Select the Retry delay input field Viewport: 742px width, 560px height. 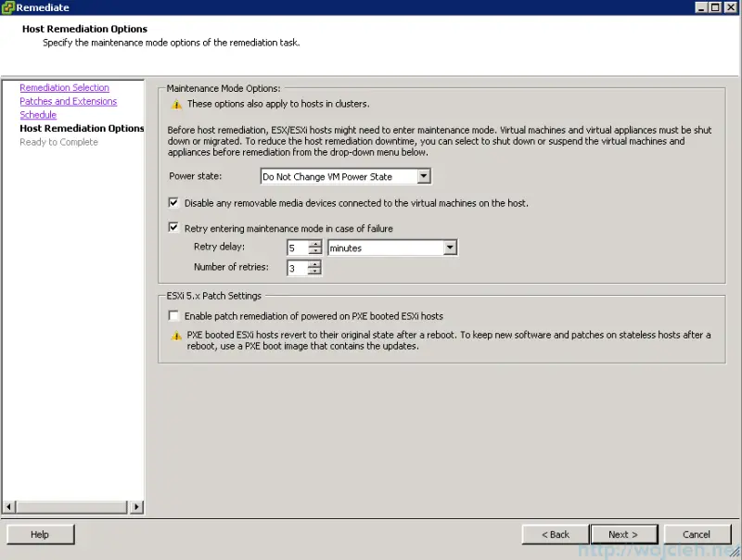click(299, 248)
